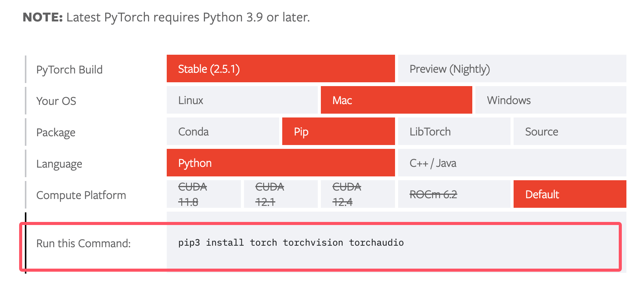Viewport: 644px width, 300px height.
Task: Click the struck-through CUDA 11.8 option
Action: point(203,194)
